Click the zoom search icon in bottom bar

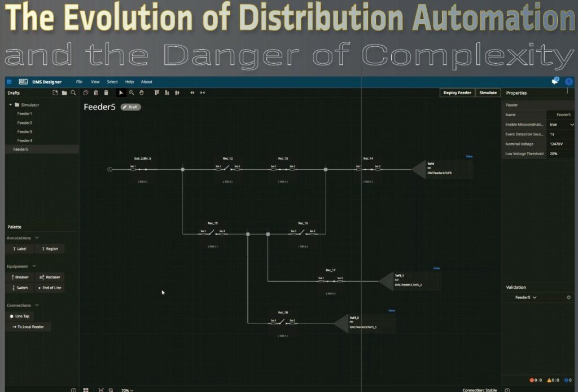tap(111, 390)
